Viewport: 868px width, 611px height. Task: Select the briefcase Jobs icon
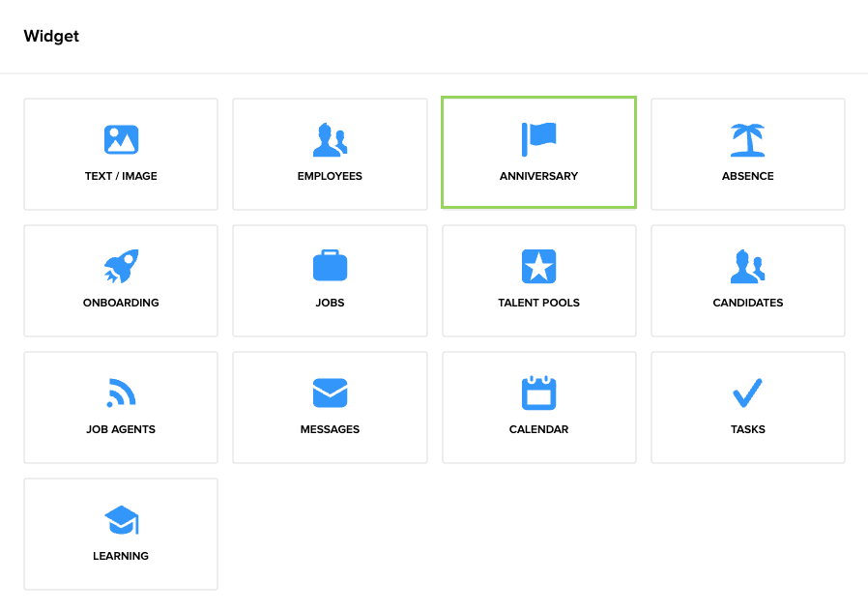330,266
